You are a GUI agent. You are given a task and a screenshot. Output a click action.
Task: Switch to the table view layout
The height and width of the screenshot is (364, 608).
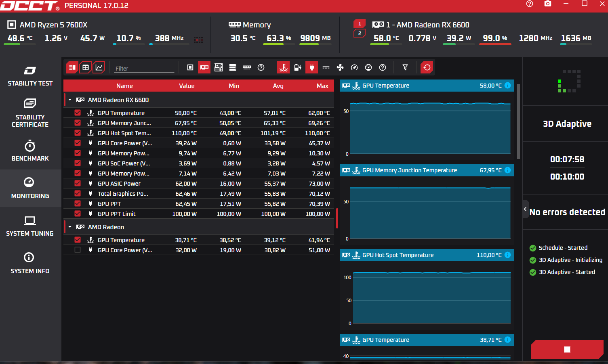click(x=86, y=67)
